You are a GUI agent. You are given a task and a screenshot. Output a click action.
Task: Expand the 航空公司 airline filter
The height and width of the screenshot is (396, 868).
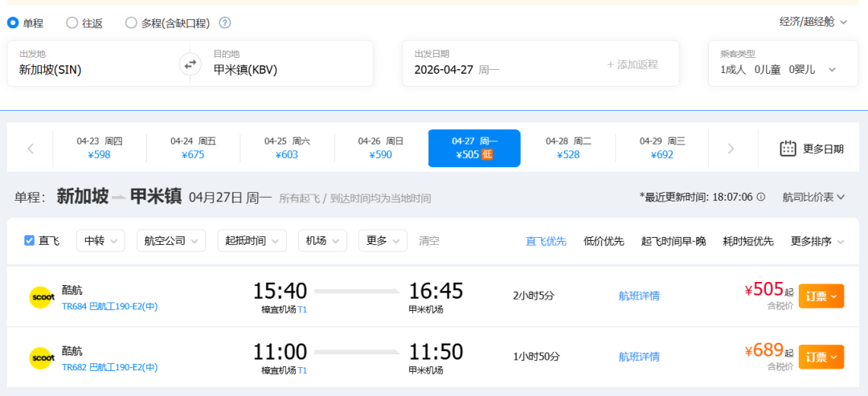pos(170,240)
